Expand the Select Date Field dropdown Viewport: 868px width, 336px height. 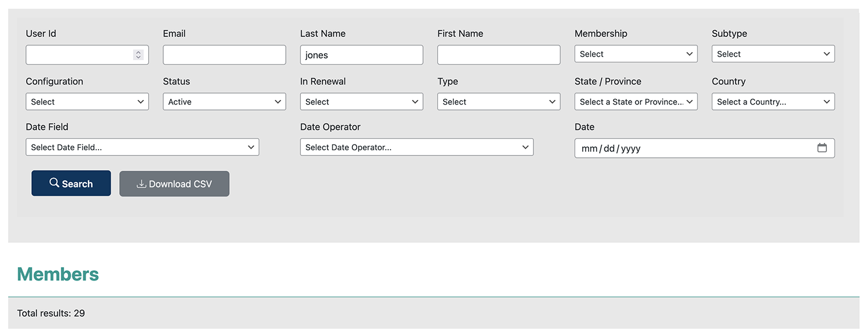142,147
